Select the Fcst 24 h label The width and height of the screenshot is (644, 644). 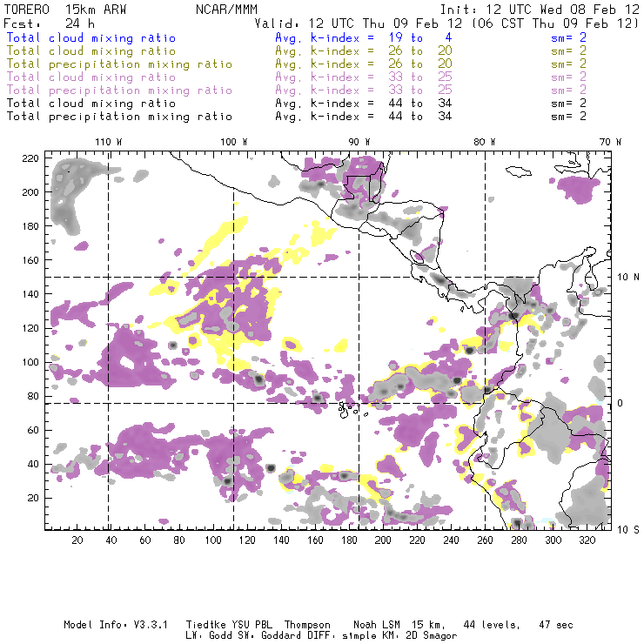[x=41, y=23]
